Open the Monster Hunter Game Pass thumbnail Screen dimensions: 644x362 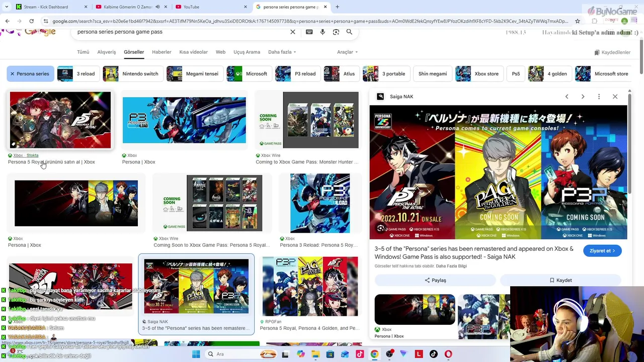[x=307, y=120]
